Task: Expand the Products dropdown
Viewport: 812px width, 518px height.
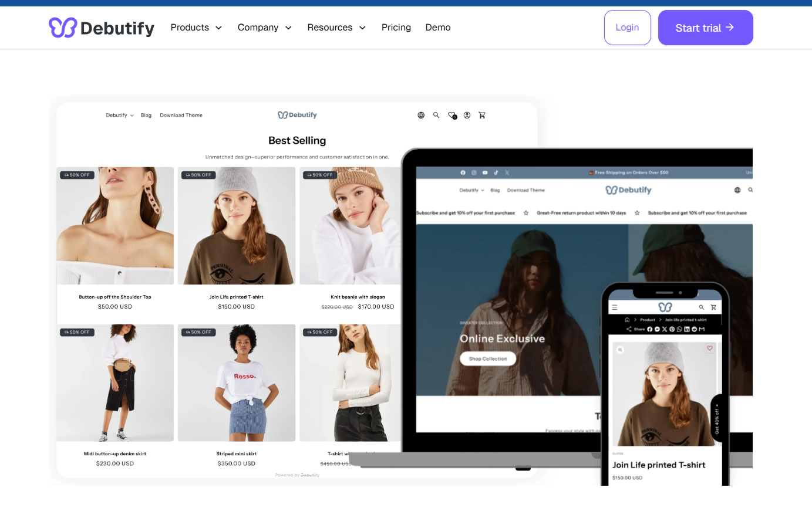Action: [x=196, y=27]
